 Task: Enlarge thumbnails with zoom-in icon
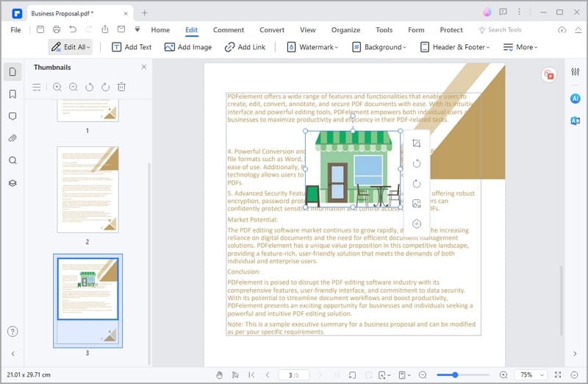[x=57, y=87]
